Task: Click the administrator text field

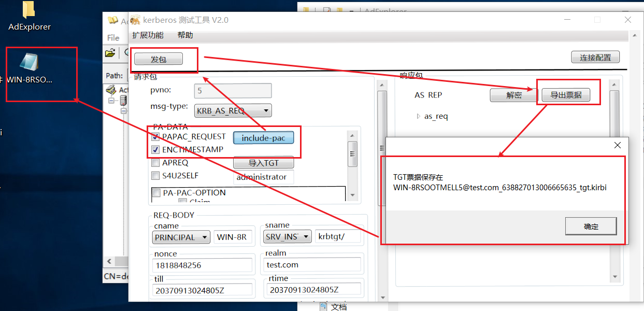Action: click(264, 177)
